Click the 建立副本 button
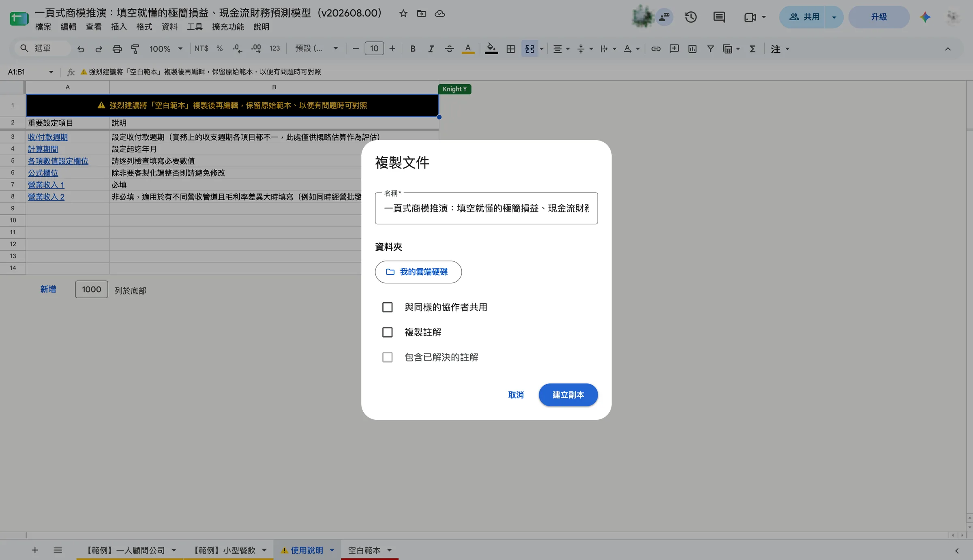 coord(568,395)
